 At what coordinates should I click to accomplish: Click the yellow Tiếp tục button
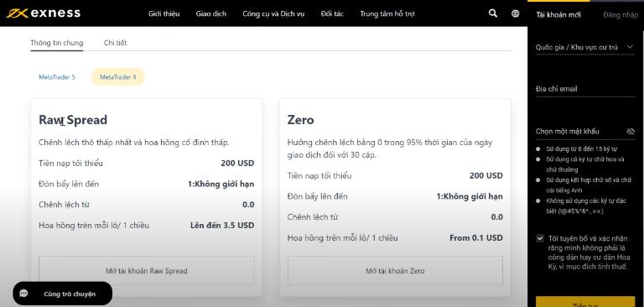click(x=585, y=302)
